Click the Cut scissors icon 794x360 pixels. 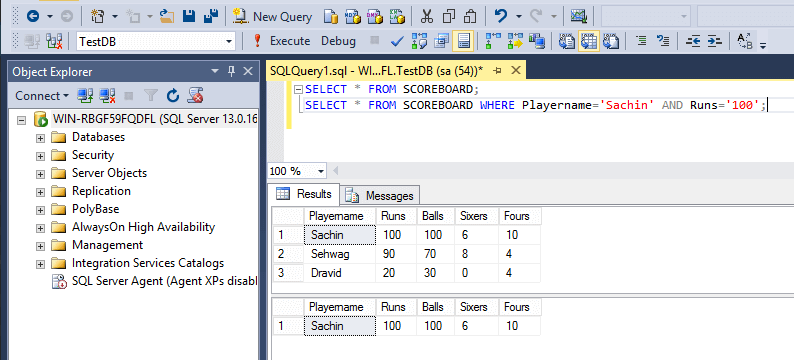[427, 17]
